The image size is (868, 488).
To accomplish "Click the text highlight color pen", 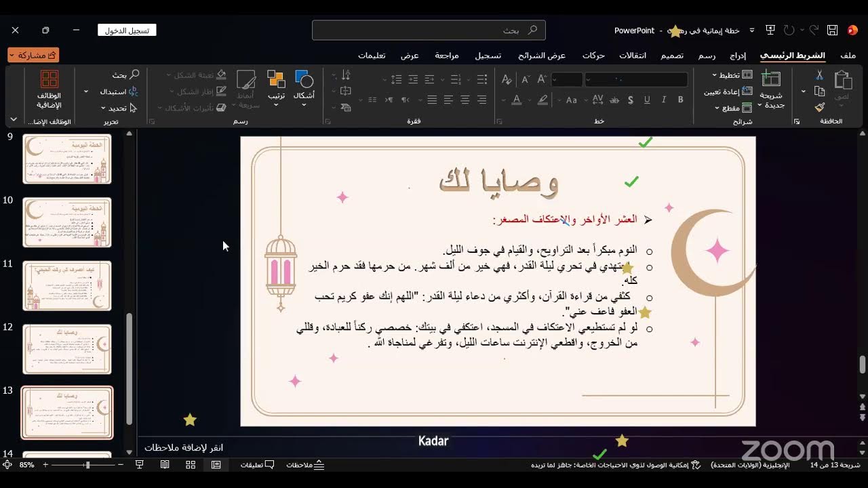I will click(542, 100).
